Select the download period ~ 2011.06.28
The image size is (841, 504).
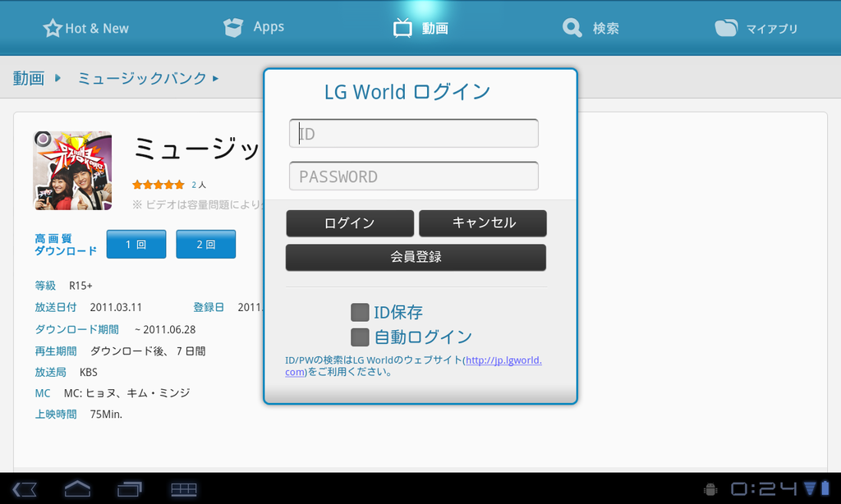pos(165,330)
